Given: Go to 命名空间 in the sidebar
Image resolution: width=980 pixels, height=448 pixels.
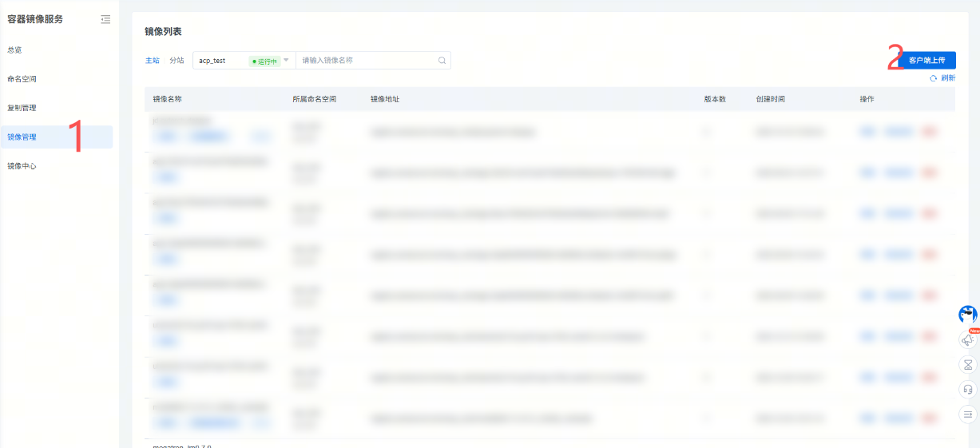Looking at the screenshot, I should click(22, 79).
